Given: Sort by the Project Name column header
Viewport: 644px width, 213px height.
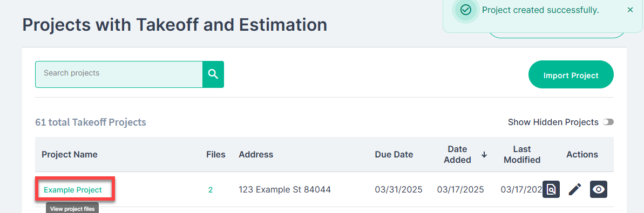Looking at the screenshot, I should 70,155.
